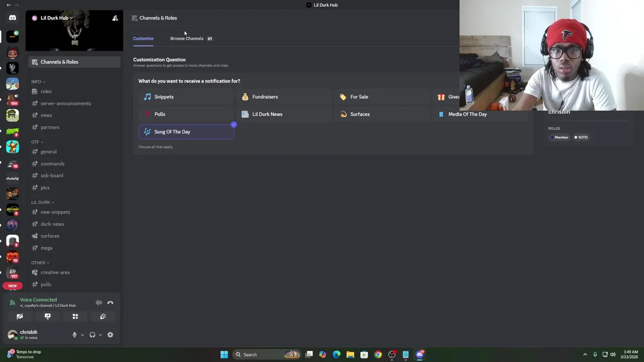Viewport: 644px width, 362px height.
Task: Open the durk-news channel
Action: [x=74, y=224]
